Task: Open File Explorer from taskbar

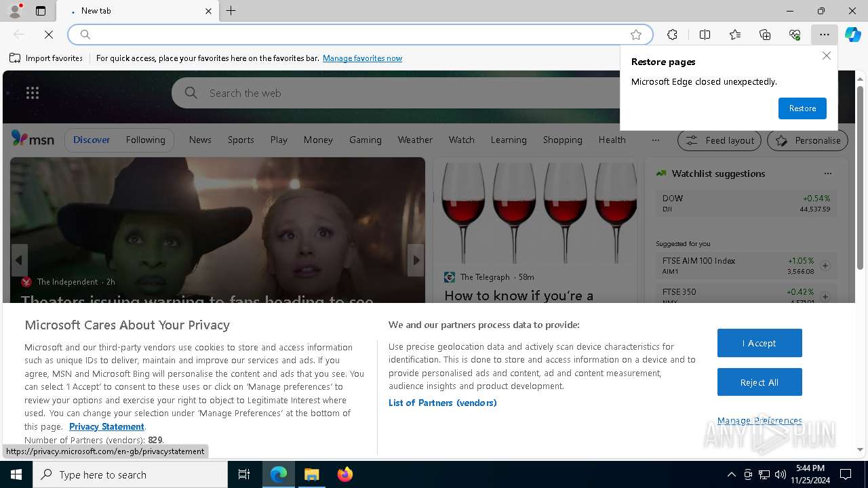Action: [311, 474]
